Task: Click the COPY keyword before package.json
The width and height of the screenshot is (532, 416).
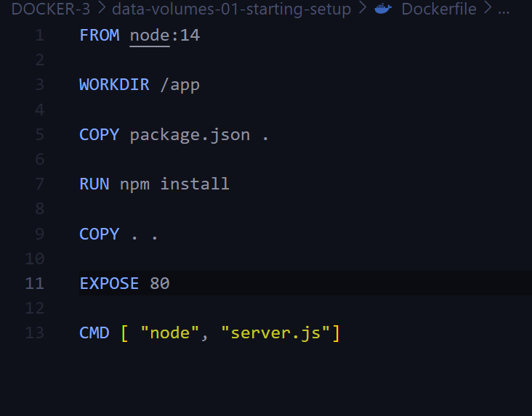Action: click(x=100, y=134)
